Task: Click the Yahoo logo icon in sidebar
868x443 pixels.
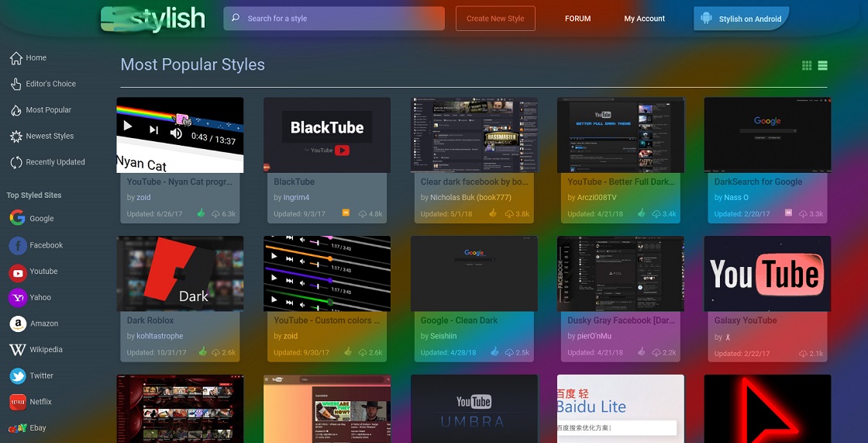Action: [x=18, y=298]
